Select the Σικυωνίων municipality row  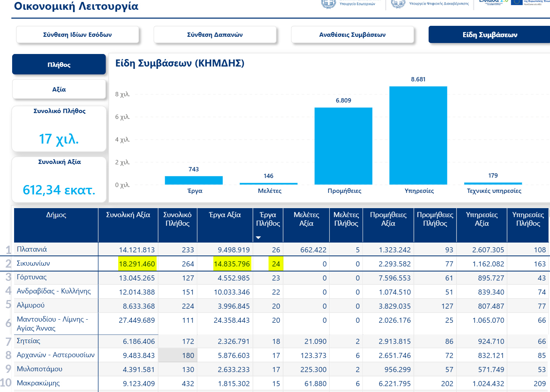(33, 264)
